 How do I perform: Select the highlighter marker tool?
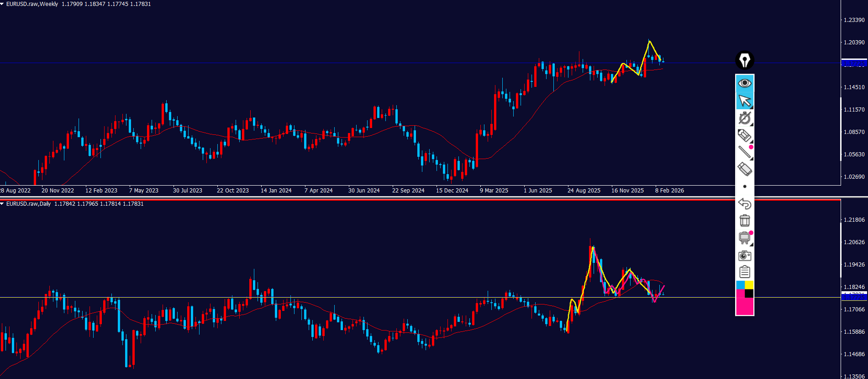pyautogui.click(x=744, y=135)
